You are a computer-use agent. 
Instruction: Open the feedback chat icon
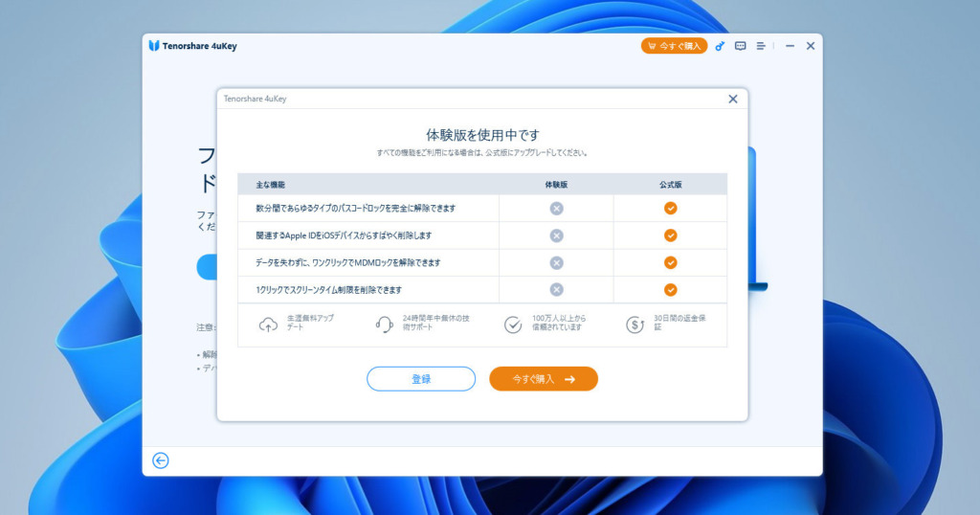(x=740, y=46)
